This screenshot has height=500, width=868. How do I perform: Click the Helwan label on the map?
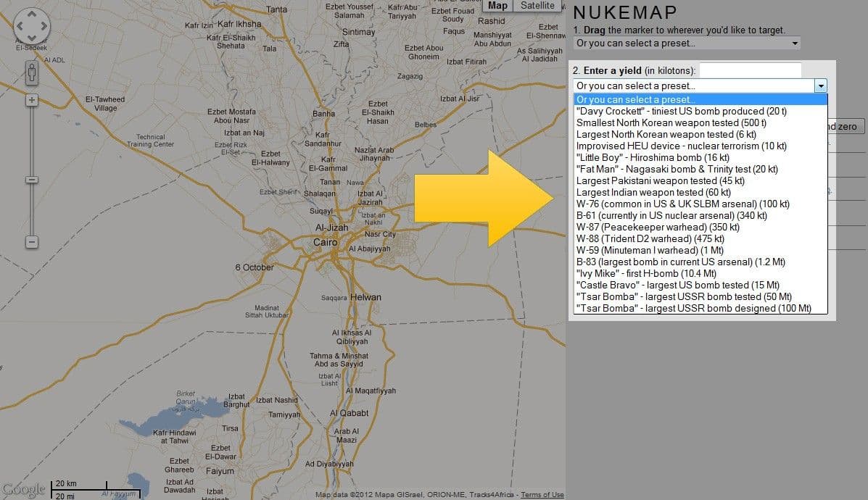(x=365, y=297)
